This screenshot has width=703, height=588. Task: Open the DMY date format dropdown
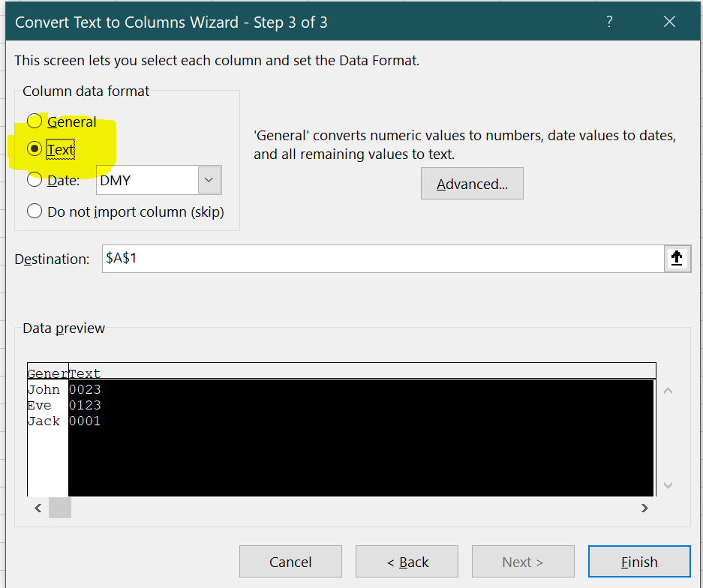[209, 180]
